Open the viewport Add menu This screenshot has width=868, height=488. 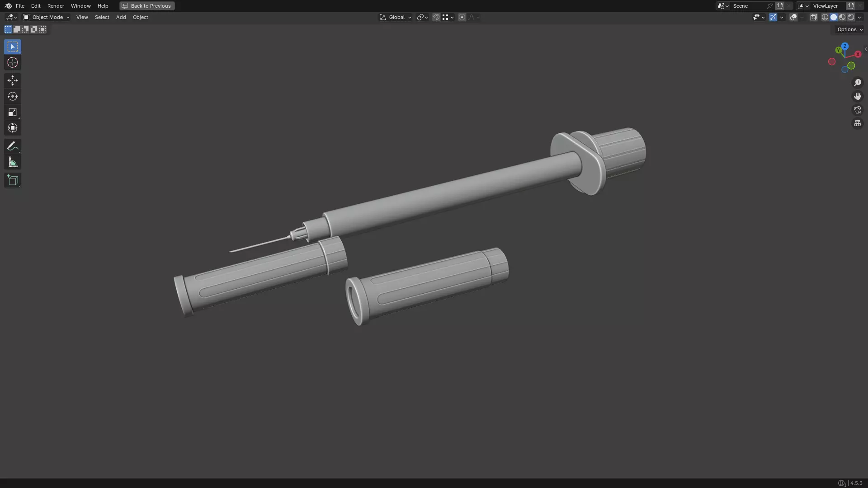tap(121, 17)
